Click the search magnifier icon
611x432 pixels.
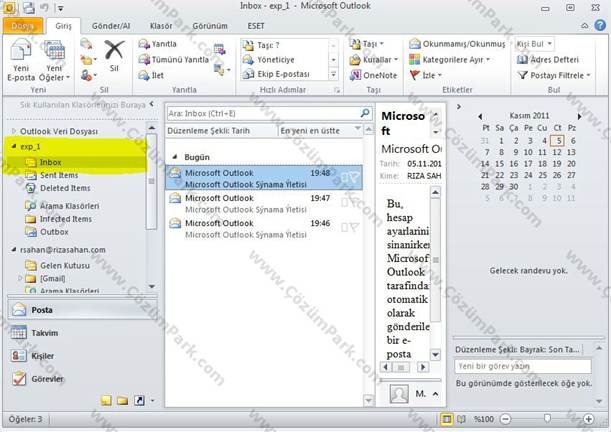(x=365, y=113)
